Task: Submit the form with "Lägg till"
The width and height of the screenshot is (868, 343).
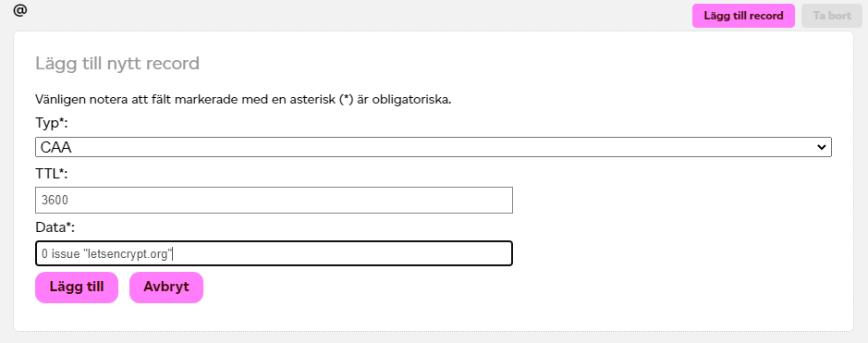Action: pos(77,288)
